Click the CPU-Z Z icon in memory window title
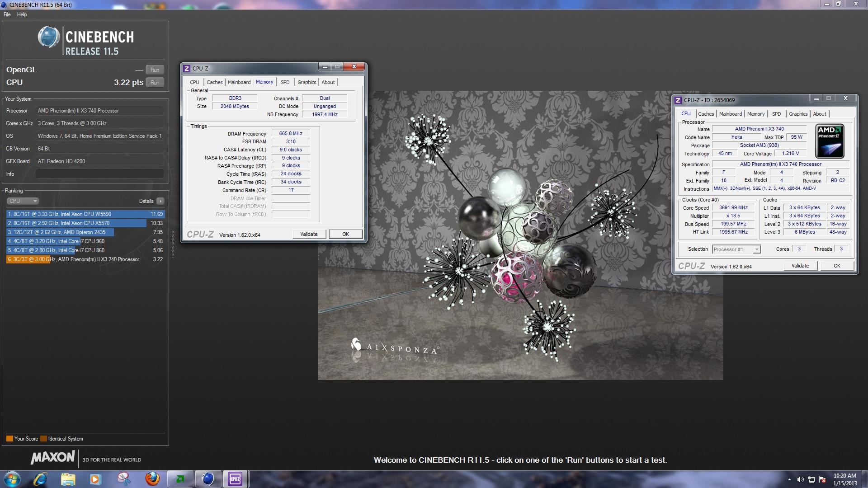This screenshot has width=868, height=488. coord(187,69)
